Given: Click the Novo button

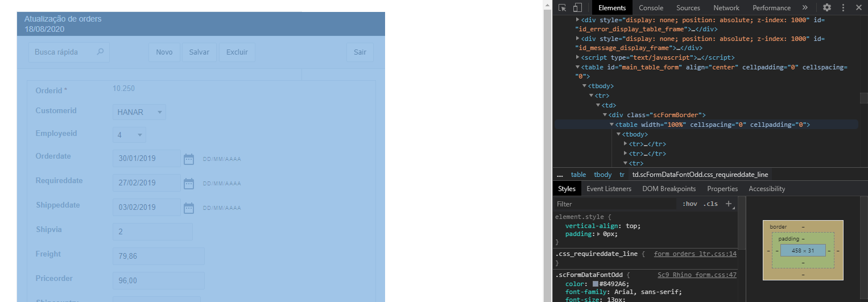Looking at the screenshot, I should tap(164, 52).
